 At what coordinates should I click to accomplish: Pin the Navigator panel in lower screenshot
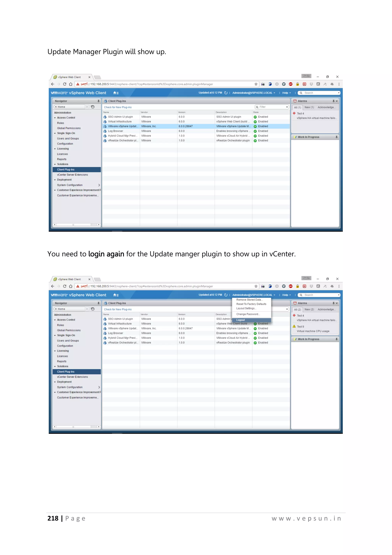99,303
